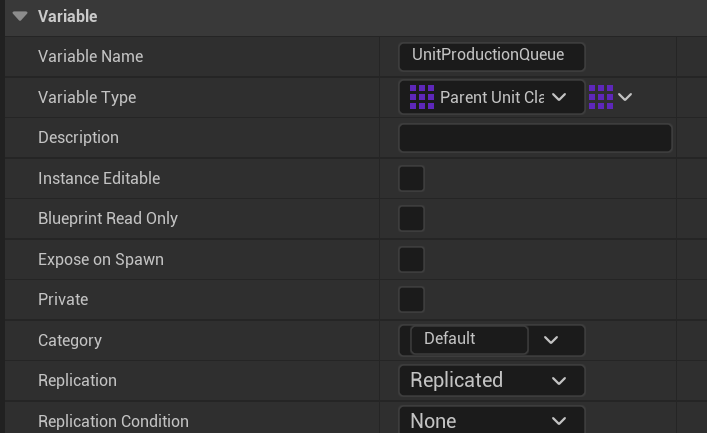Click the UnitProductionQueue variable name field
707x433 pixels.
coord(491,56)
